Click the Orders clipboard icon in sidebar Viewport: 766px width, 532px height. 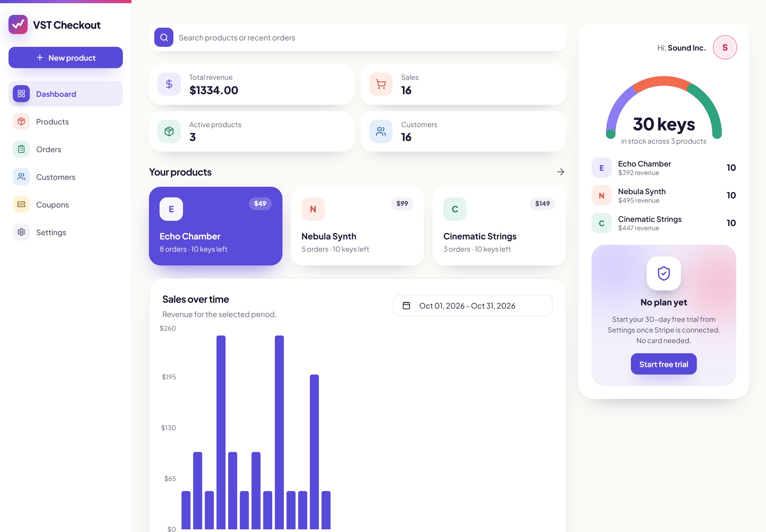click(21, 149)
